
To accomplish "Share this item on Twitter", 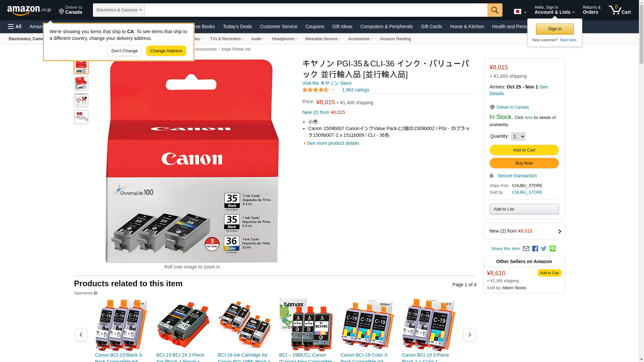I will coord(544,249).
